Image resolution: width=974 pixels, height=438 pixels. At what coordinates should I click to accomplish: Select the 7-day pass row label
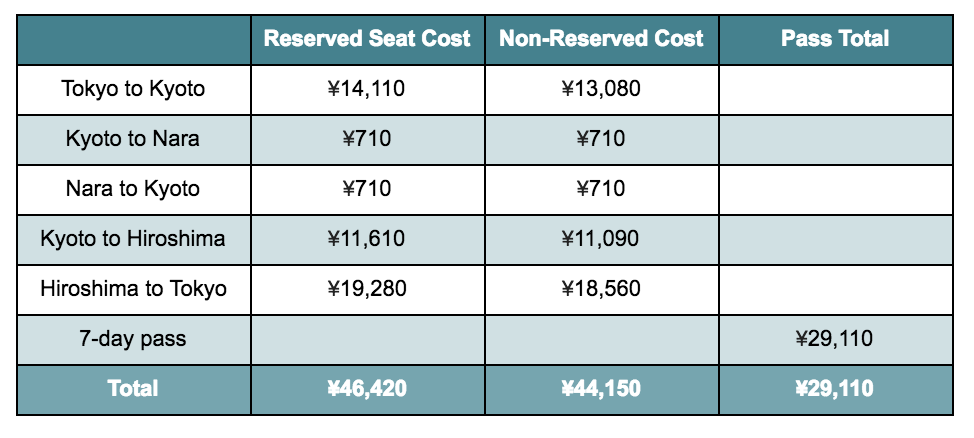coord(134,340)
